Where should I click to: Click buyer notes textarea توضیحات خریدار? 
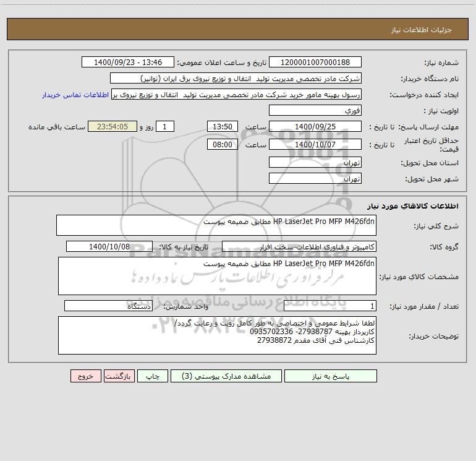coord(217,335)
